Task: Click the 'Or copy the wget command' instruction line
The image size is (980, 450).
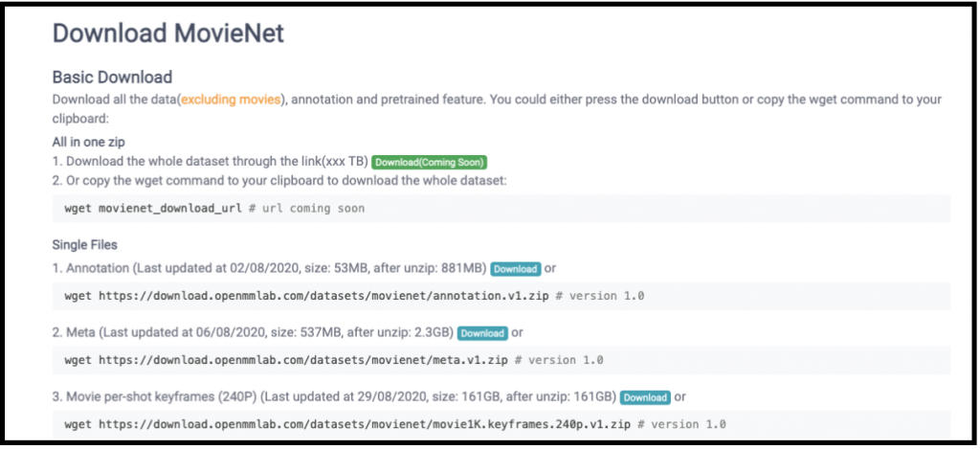Action: pyautogui.click(x=279, y=180)
